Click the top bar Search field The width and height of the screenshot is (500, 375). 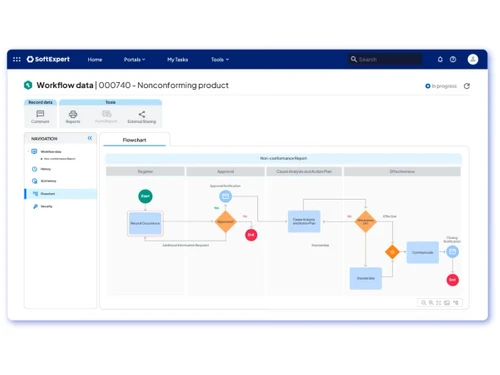pyautogui.click(x=385, y=59)
